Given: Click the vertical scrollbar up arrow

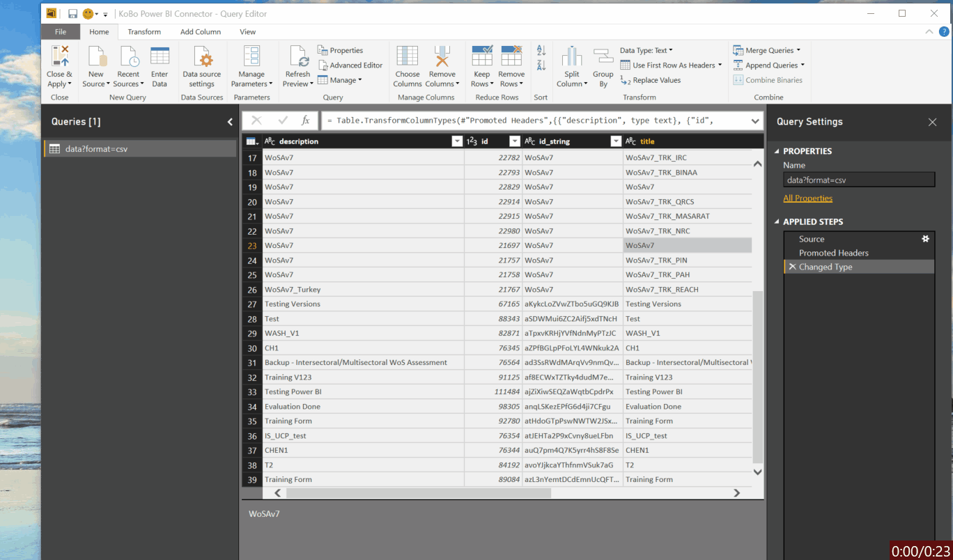Looking at the screenshot, I should click(x=758, y=164).
